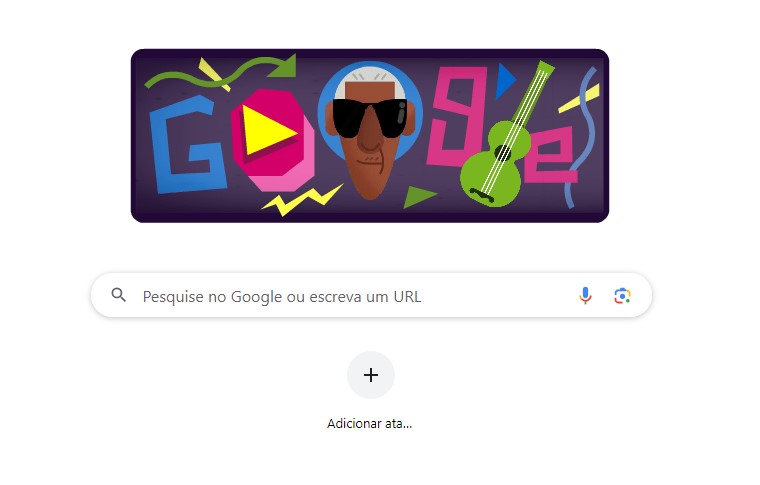Start voice search with microphone icon

(x=585, y=295)
